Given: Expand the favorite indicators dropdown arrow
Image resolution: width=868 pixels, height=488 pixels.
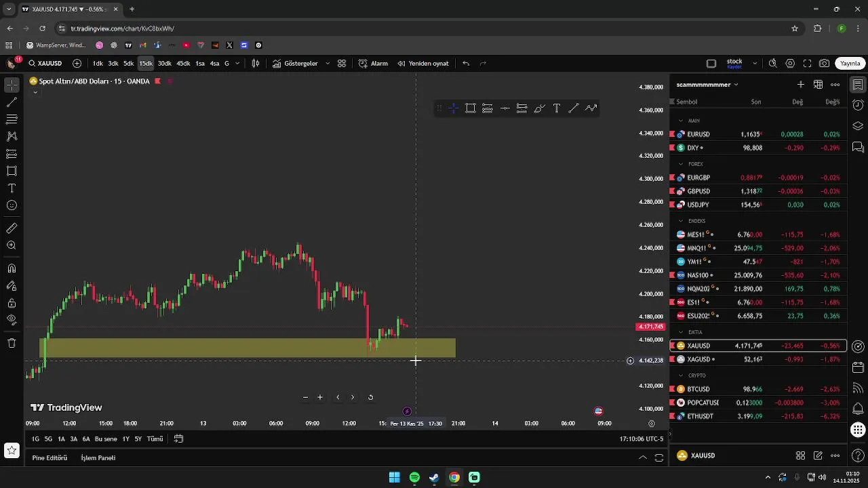Looking at the screenshot, I should [x=328, y=63].
